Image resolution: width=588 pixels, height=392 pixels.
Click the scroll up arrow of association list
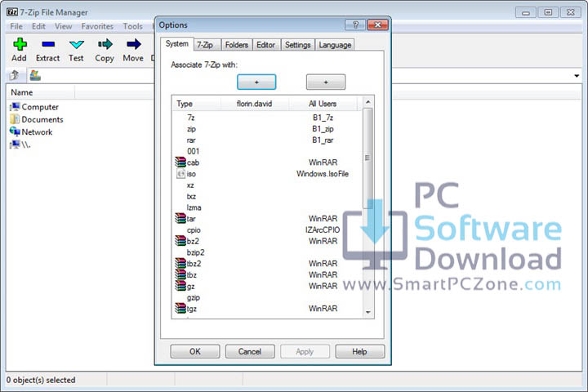(367, 102)
